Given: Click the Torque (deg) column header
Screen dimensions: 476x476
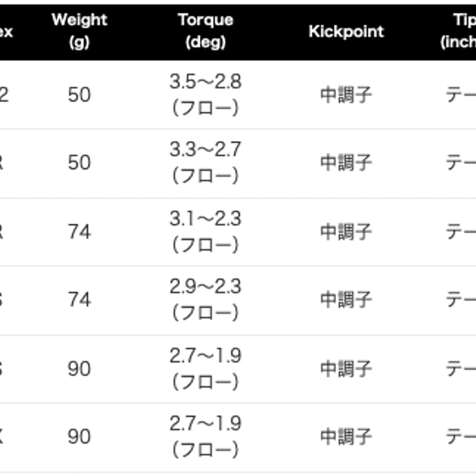Looking at the screenshot, I should tap(205, 31).
